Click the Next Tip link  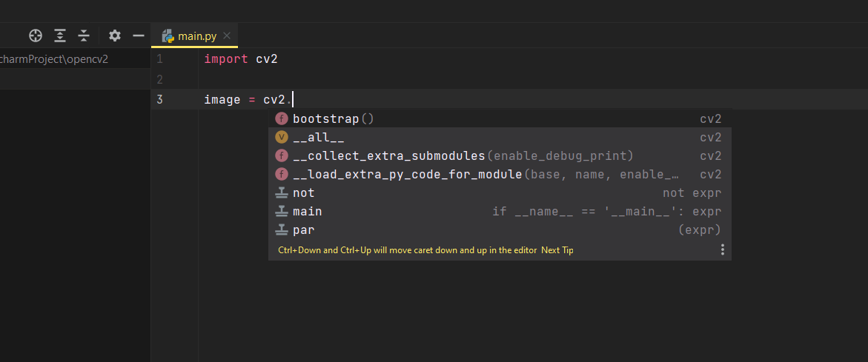click(557, 250)
